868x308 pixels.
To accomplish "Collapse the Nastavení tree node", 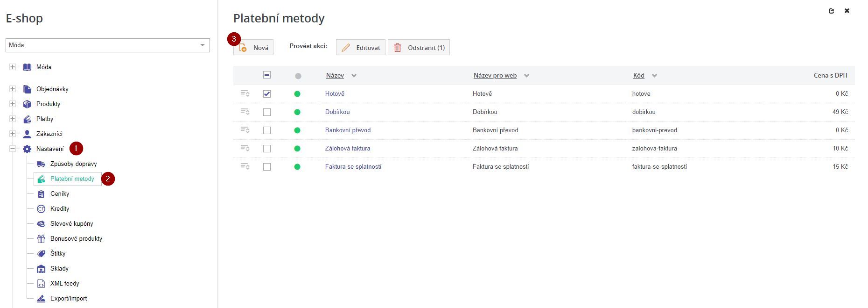I will pyautogui.click(x=13, y=149).
